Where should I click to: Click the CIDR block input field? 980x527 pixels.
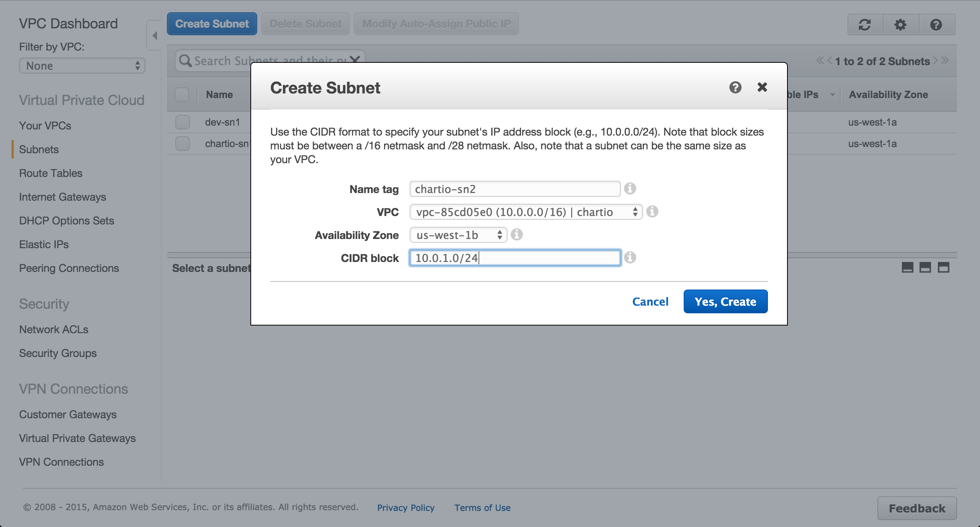pos(514,258)
